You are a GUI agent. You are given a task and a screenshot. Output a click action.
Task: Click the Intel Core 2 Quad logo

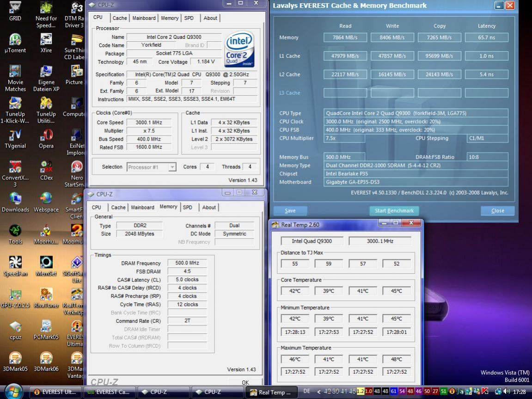point(240,49)
